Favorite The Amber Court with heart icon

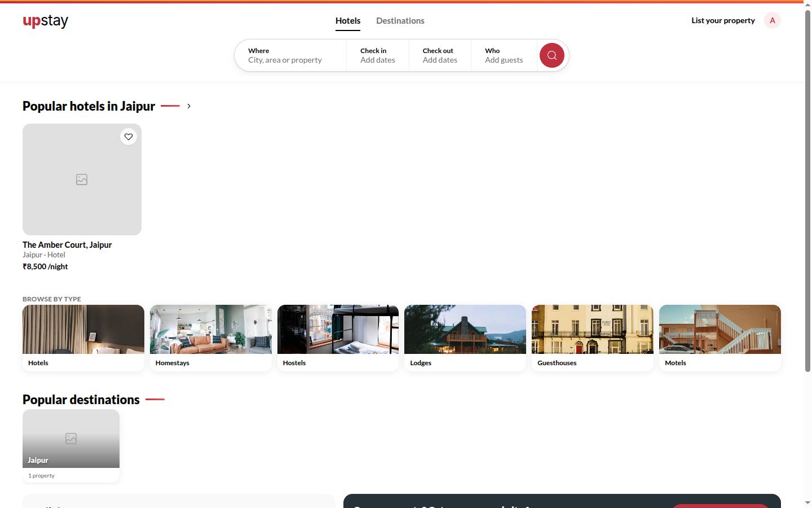click(x=129, y=137)
